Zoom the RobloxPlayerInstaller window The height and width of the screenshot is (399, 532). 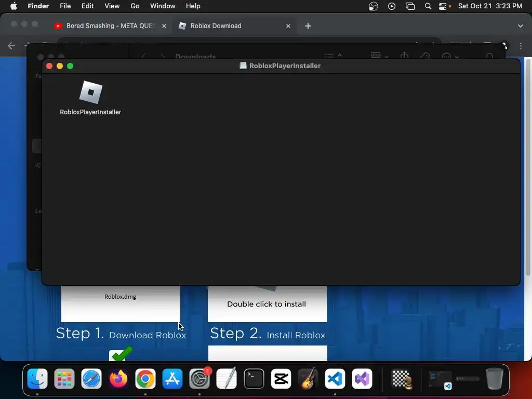[x=70, y=66]
